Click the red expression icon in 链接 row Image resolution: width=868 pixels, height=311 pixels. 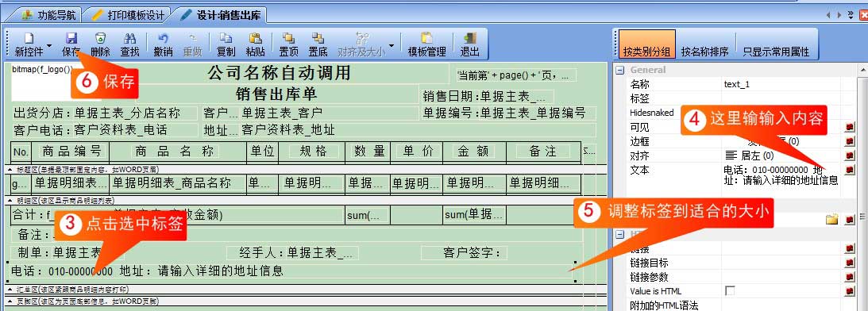click(851, 248)
